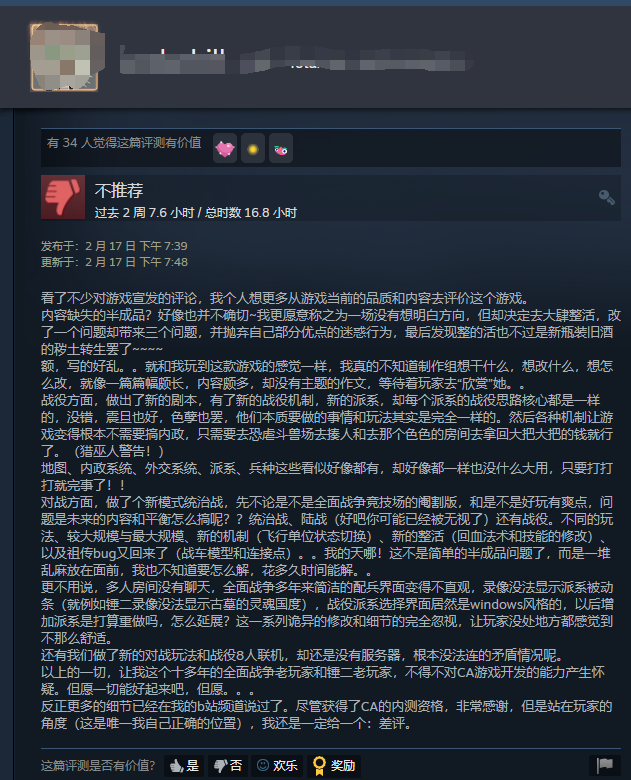Viewport: 631px width, 780px height.
Task: Click the pink bird award icon
Action: coord(281,148)
